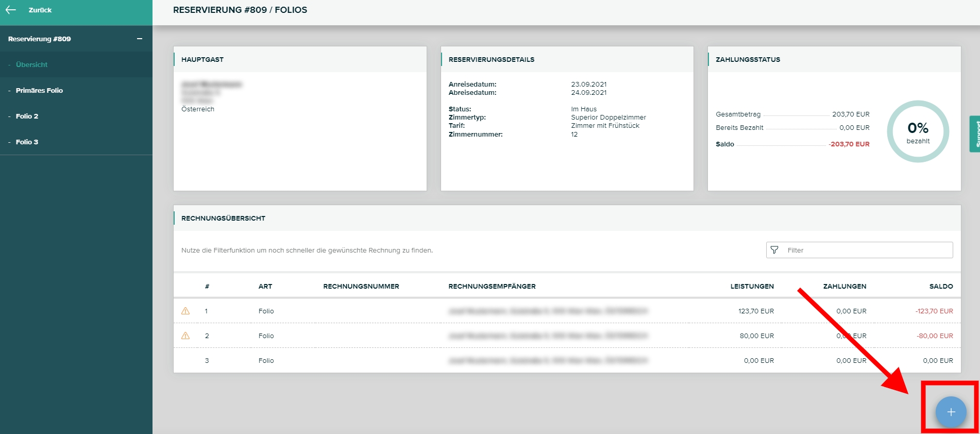The image size is (980, 434).
Task: Open Primäres Folio in the sidebar
Action: (x=39, y=90)
